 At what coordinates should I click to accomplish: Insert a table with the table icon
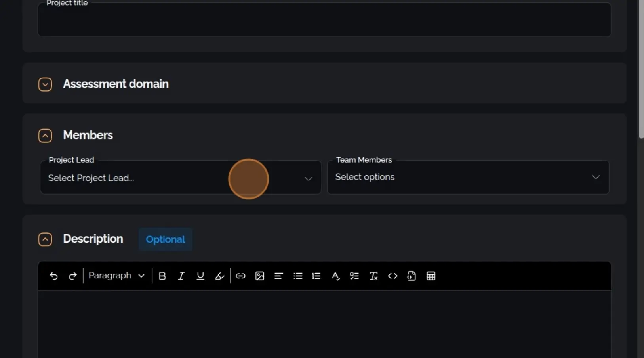tap(431, 276)
